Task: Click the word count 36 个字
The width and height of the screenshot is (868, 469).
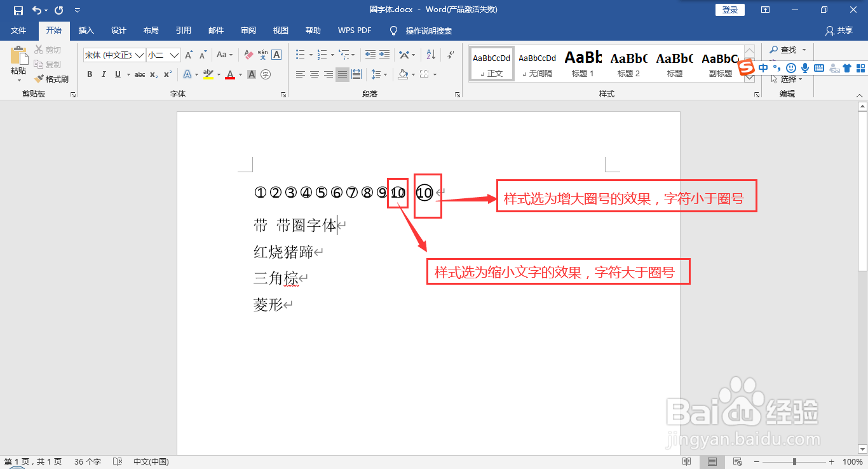Action: point(88,462)
